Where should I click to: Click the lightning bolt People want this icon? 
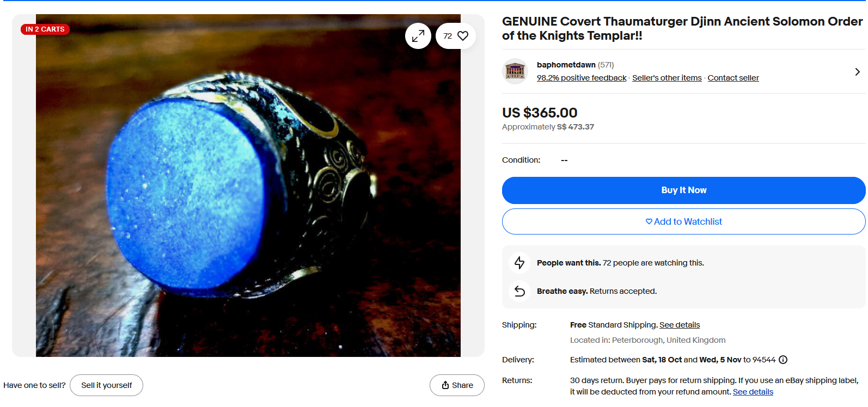click(x=519, y=263)
